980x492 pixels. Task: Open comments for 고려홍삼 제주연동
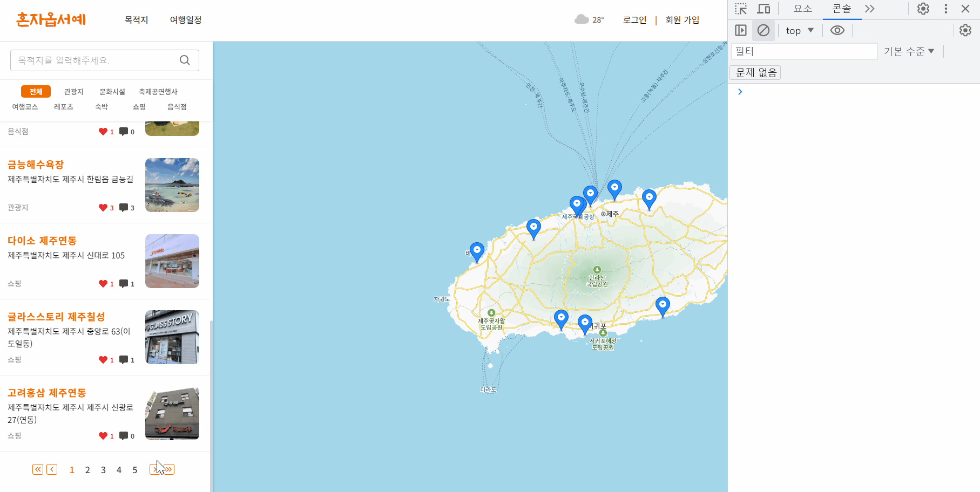coord(124,436)
